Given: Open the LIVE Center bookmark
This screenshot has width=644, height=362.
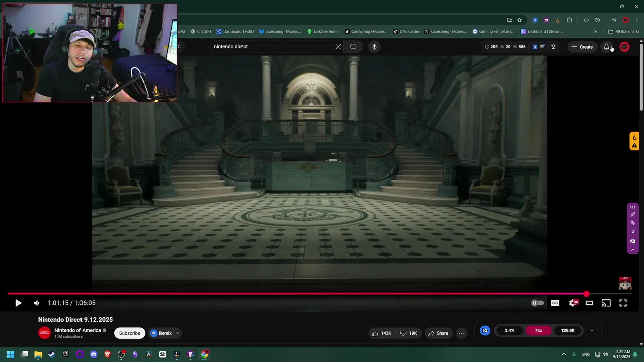Looking at the screenshot, I should click(x=406, y=31).
